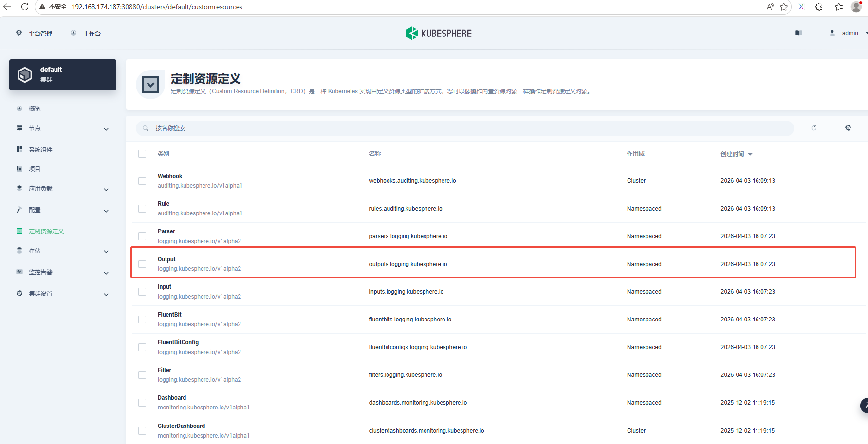Click the magnifier search icon

(x=146, y=128)
